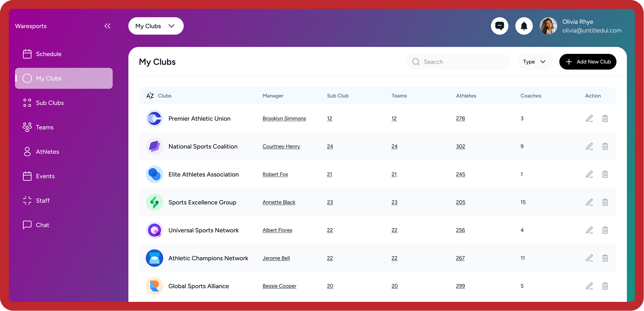Delete the National Sports Coalition club

click(605, 147)
